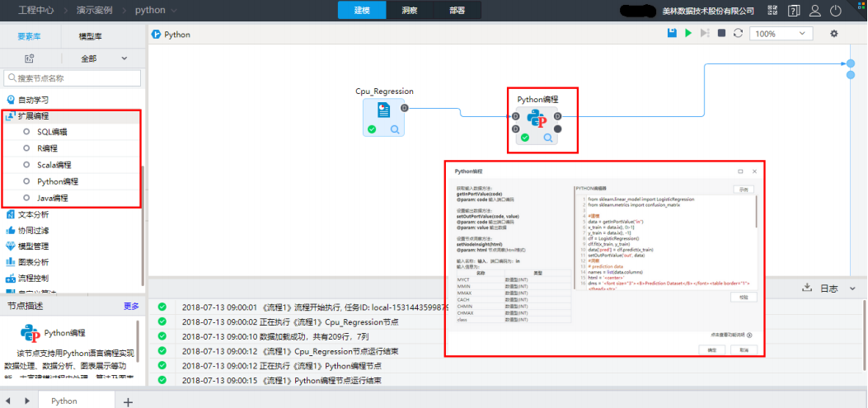Click the save workflow icon
The height and width of the screenshot is (408, 868).
tap(673, 33)
